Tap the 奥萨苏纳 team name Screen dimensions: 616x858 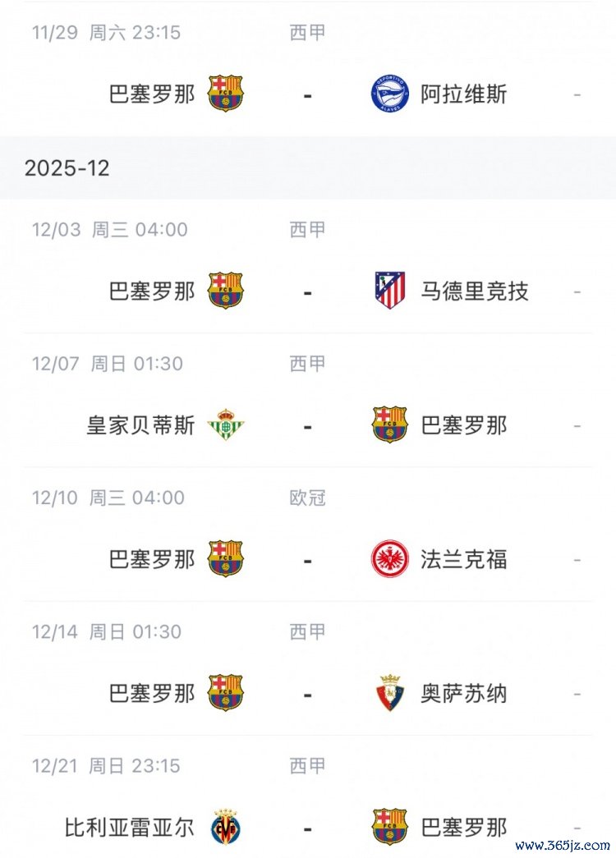(x=464, y=694)
